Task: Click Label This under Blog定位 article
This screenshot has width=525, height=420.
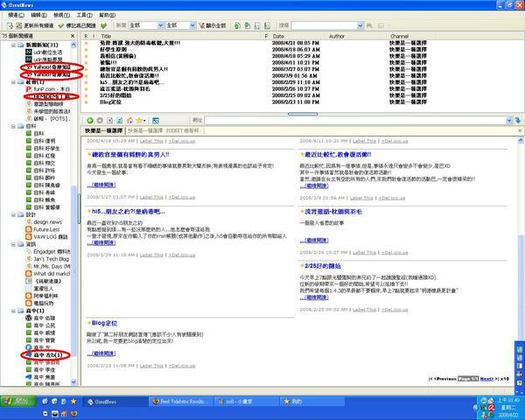Action: pyautogui.click(x=151, y=366)
